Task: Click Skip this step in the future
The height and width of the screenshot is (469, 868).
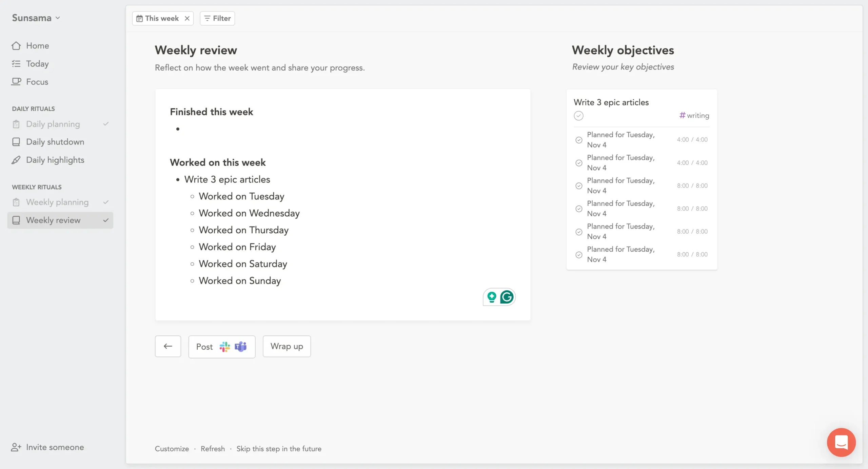Action: coord(279,449)
